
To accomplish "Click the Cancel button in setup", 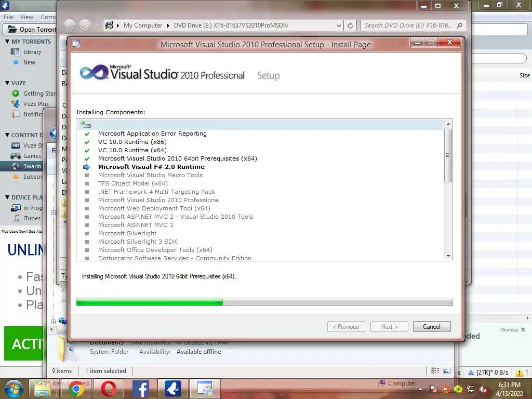I will [x=432, y=327].
